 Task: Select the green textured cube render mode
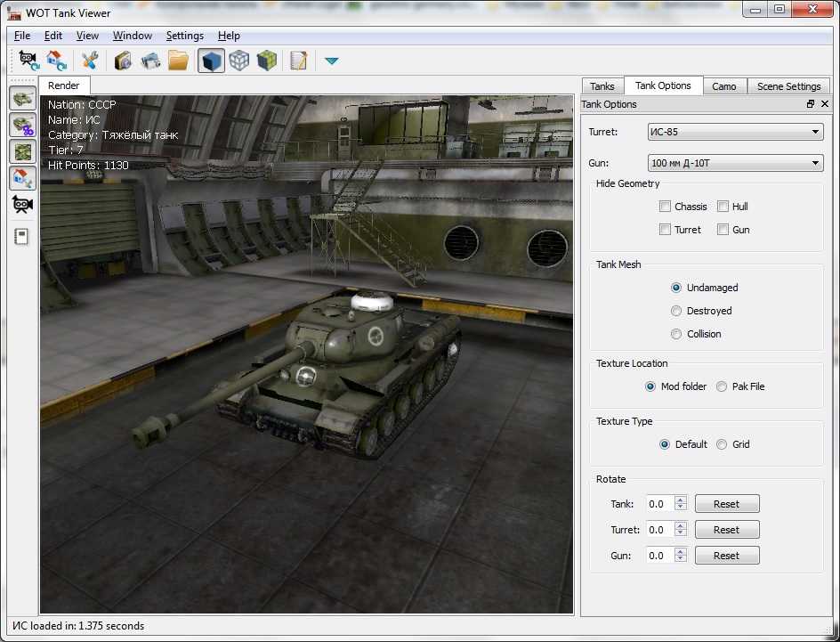266,61
